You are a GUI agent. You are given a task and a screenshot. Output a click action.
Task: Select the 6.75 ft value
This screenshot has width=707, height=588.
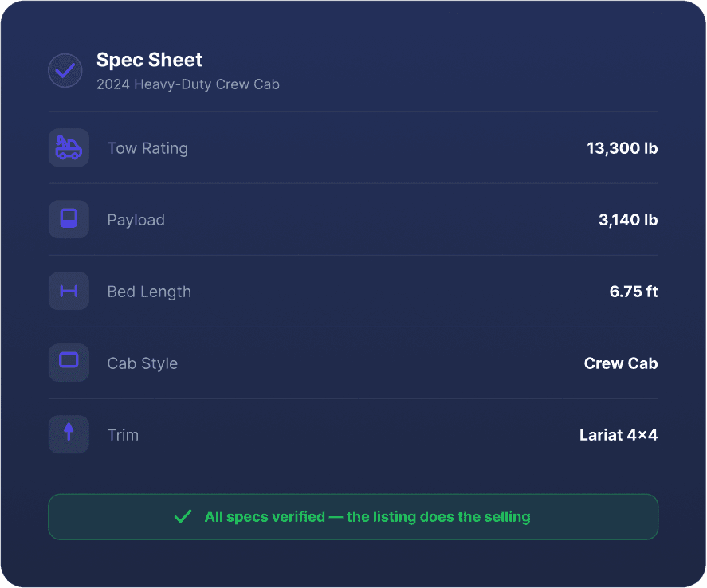click(x=634, y=292)
